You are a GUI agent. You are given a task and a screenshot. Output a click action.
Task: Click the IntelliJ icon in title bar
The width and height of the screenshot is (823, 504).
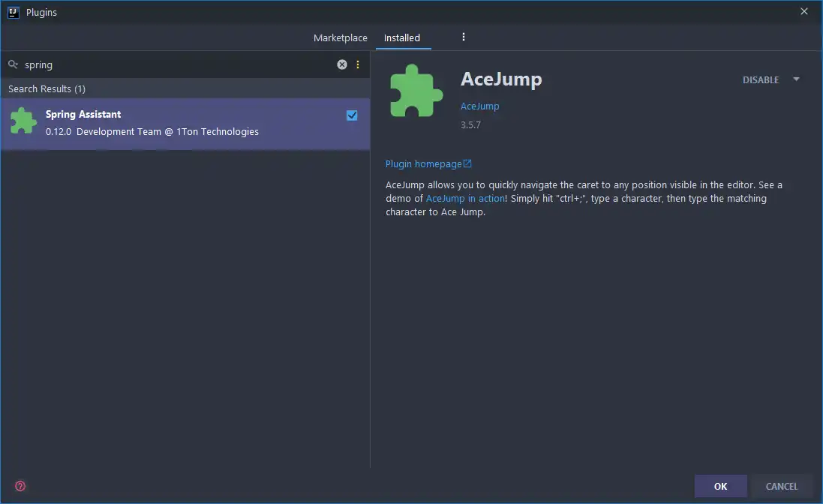(13, 12)
